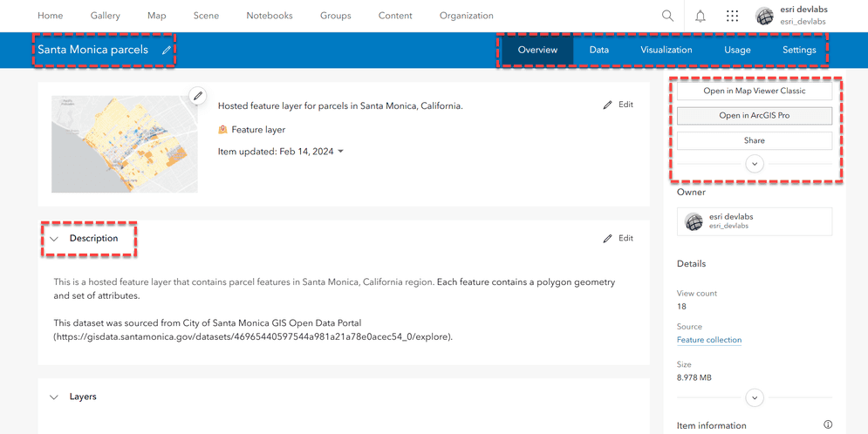Show more details below Size
Screen dimensions: 868x434
755,397
